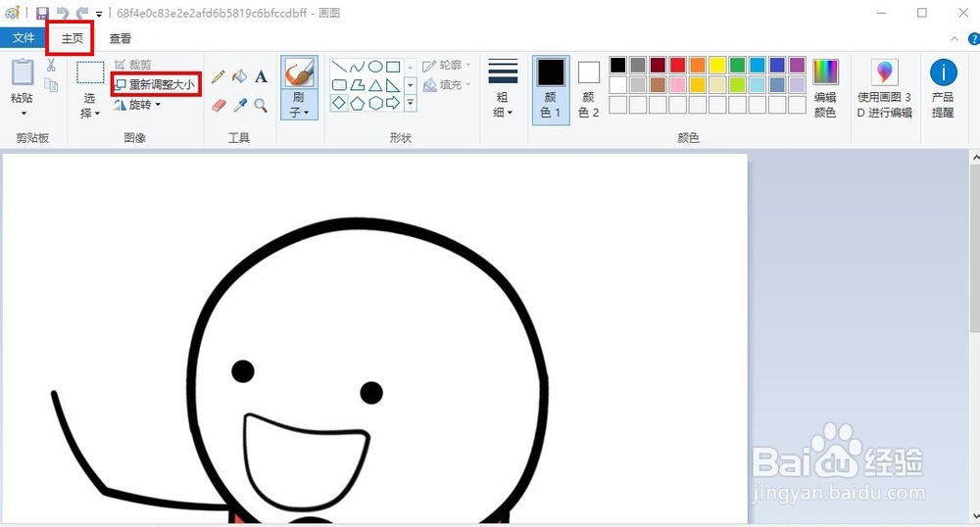Select 颜色 1 foreground color box
Screen dimensions: 980x527
[551, 89]
